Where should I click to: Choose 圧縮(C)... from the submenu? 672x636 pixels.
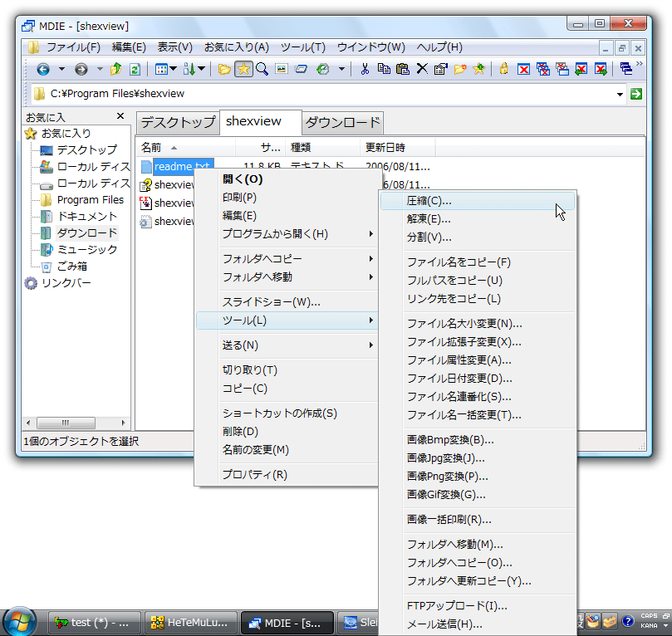coord(477,201)
